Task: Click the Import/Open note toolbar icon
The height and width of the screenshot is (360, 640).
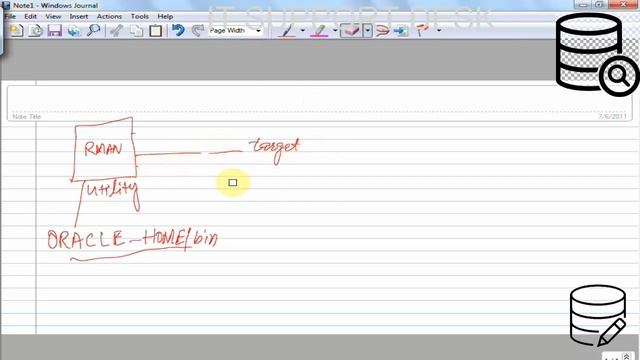Action: tap(36, 31)
